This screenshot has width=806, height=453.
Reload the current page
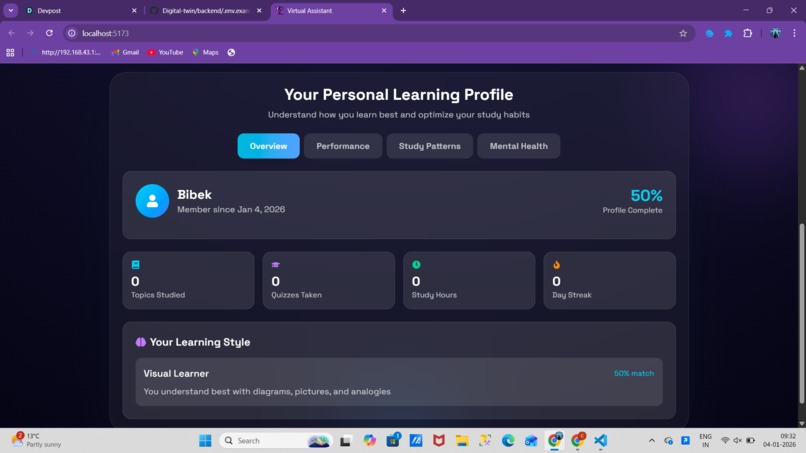49,33
